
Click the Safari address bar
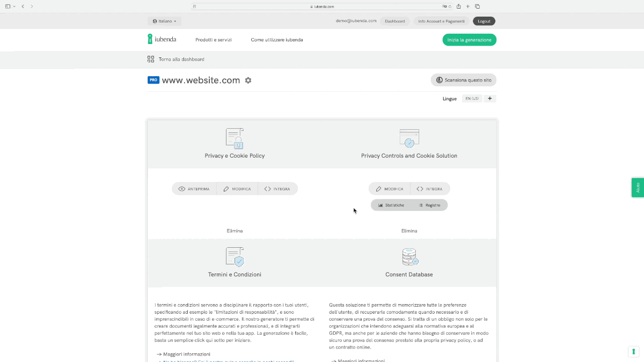(x=322, y=6)
